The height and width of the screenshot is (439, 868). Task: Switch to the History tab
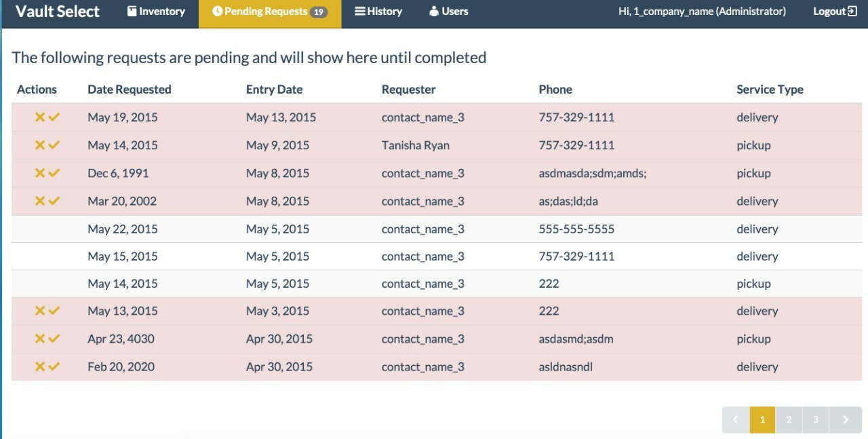(x=378, y=12)
